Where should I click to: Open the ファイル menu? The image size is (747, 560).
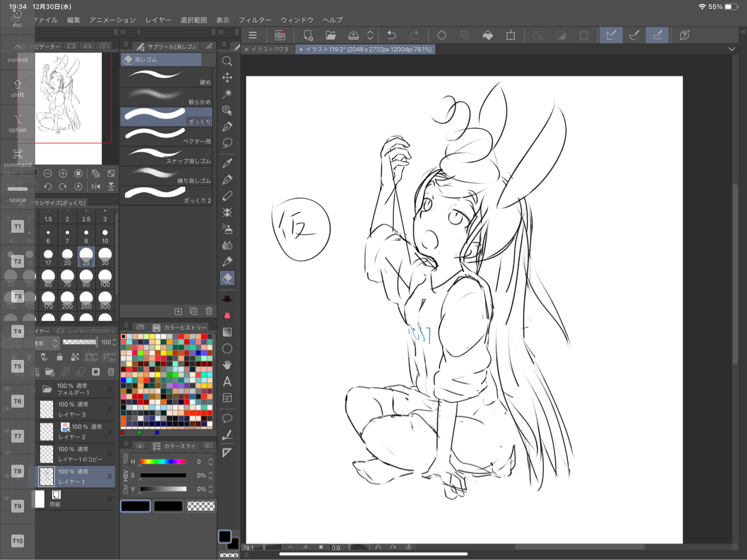(45, 20)
